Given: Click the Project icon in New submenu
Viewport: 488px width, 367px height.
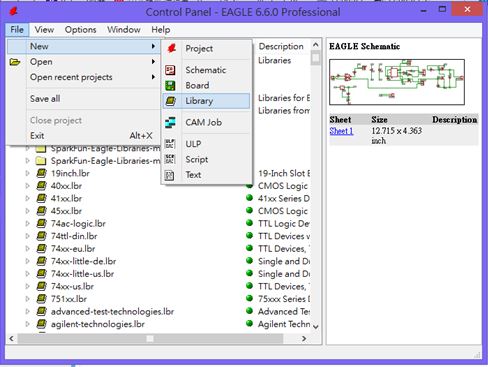Looking at the screenshot, I should (x=172, y=48).
